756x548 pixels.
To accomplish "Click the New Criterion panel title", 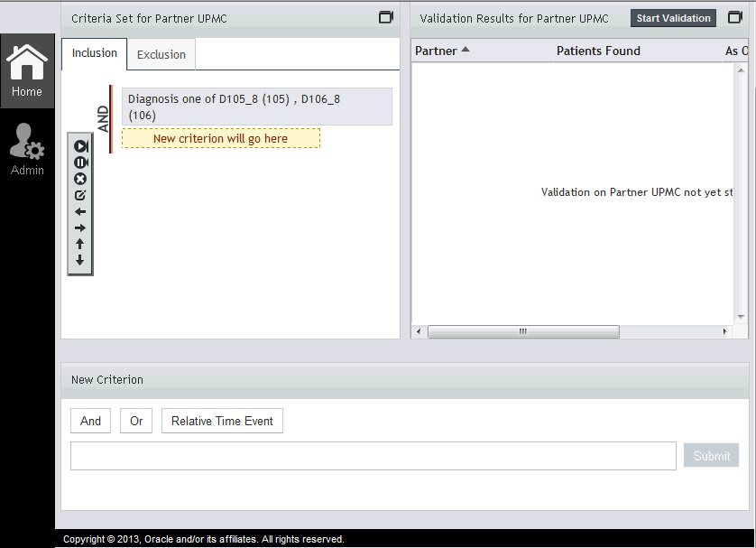I will [x=107, y=380].
